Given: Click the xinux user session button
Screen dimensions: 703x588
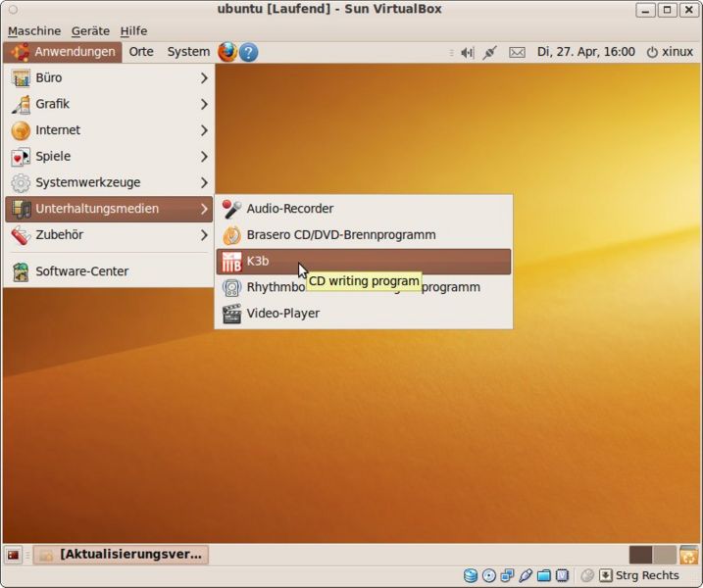Looking at the screenshot, I should tap(670, 52).
